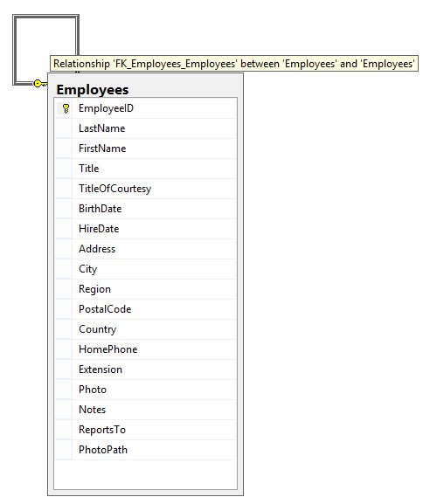This screenshot has width=430, height=504.
Task: Click the primary key icon beside EmployeeID
Action: point(66,108)
